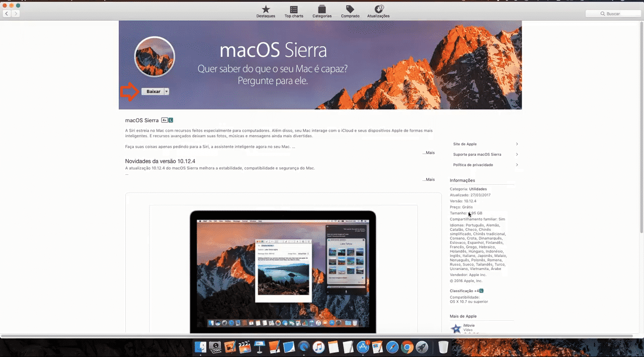644x357 pixels.
Task: Click the Utilidades category value
Action: (x=478, y=189)
